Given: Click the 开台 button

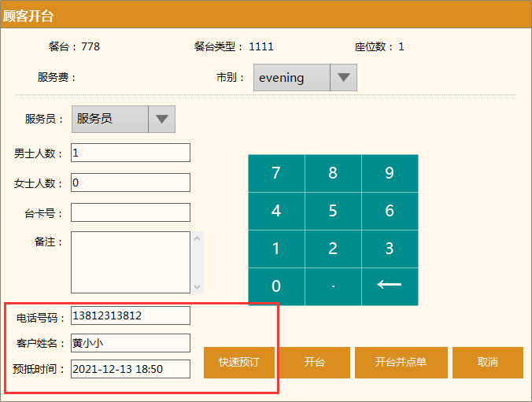Looking at the screenshot, I should pyautogui.click(x=315, y=363).
